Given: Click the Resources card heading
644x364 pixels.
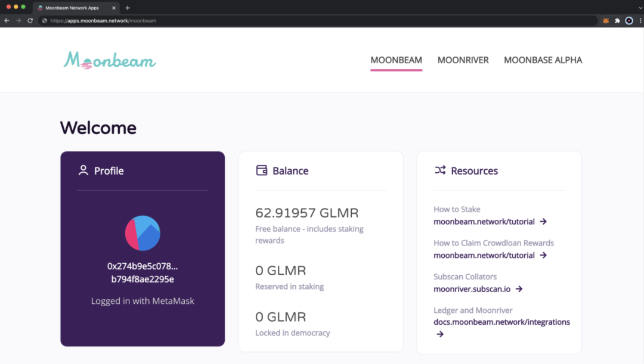Looking at the screenshot, I should point(475,171).
